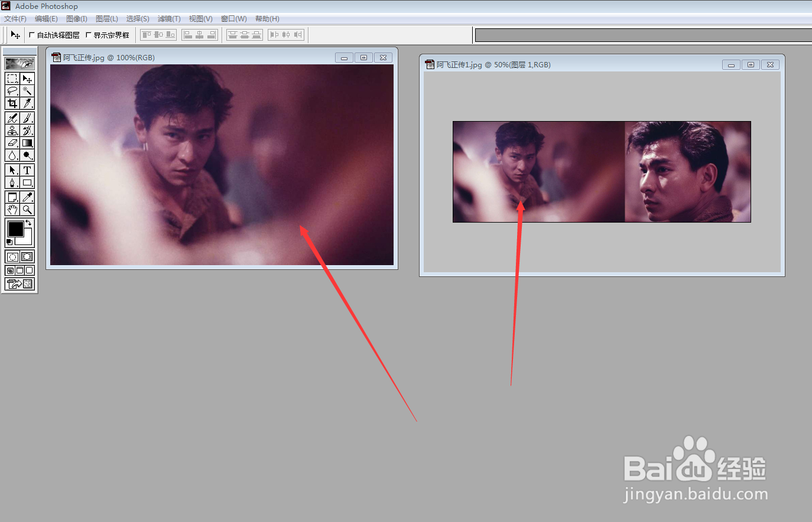Select the Zoom tool
812x522 pixels.
pyautogui.click(x=27, y=210)
